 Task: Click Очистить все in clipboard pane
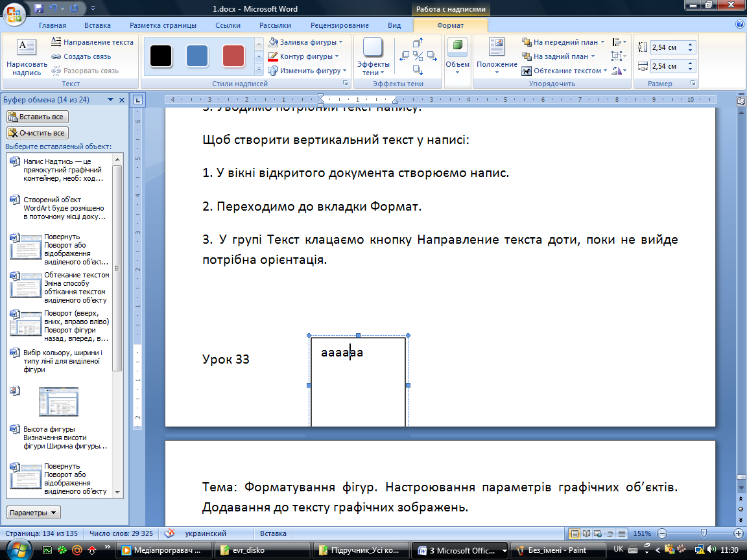click(x=38, y=133)
